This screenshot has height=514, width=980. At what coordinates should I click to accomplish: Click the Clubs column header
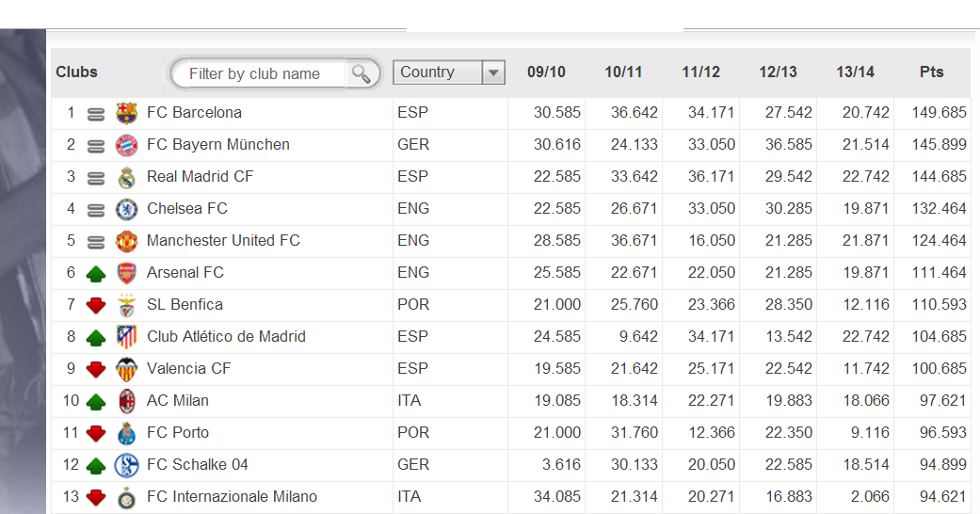click(77, 72)
